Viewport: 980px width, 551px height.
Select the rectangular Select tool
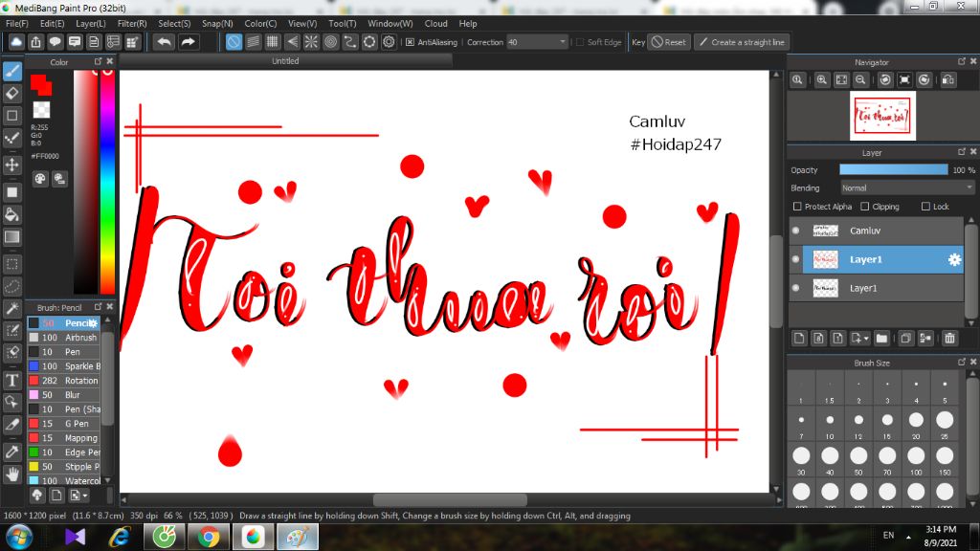(x=11, y=264)
